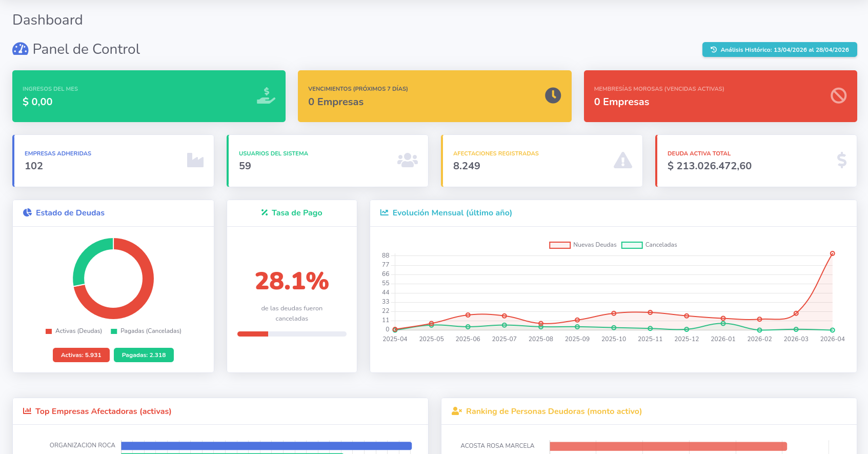The width and height of the screenshot is (868, 454).
Task: Toggle Activas (Deudas) in donut legend
Action: click(74, 331)
